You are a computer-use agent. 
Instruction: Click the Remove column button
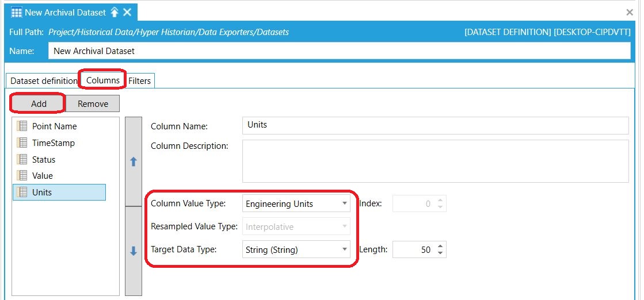point(93,104)
